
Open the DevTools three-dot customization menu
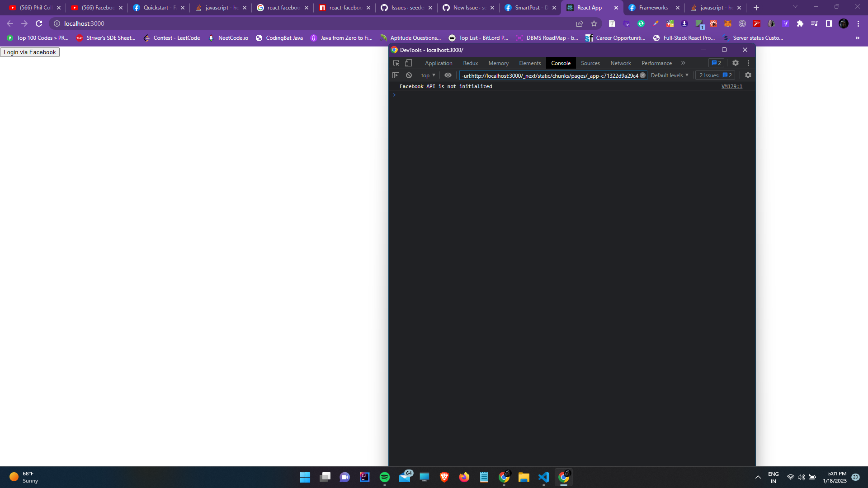point(749,63)
